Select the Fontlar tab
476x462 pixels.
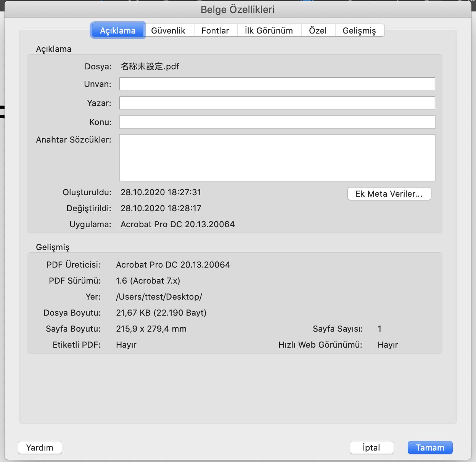tap(215, 30)
